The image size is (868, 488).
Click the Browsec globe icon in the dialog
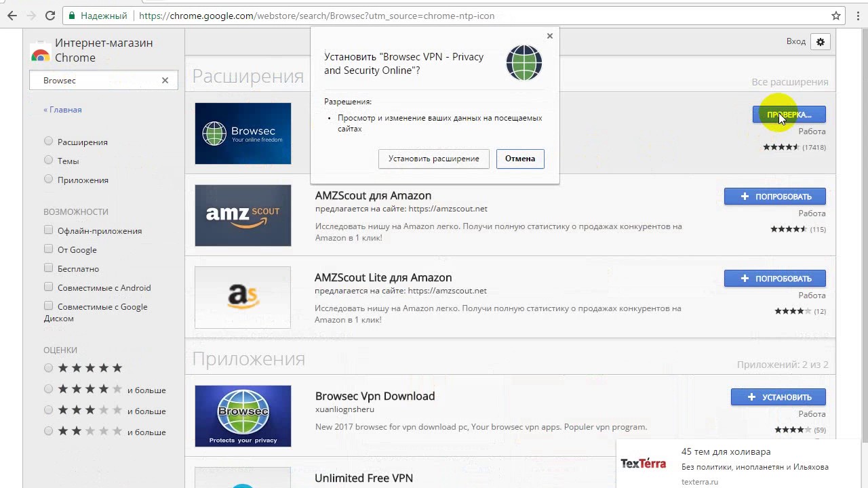[x=524, y=63]
